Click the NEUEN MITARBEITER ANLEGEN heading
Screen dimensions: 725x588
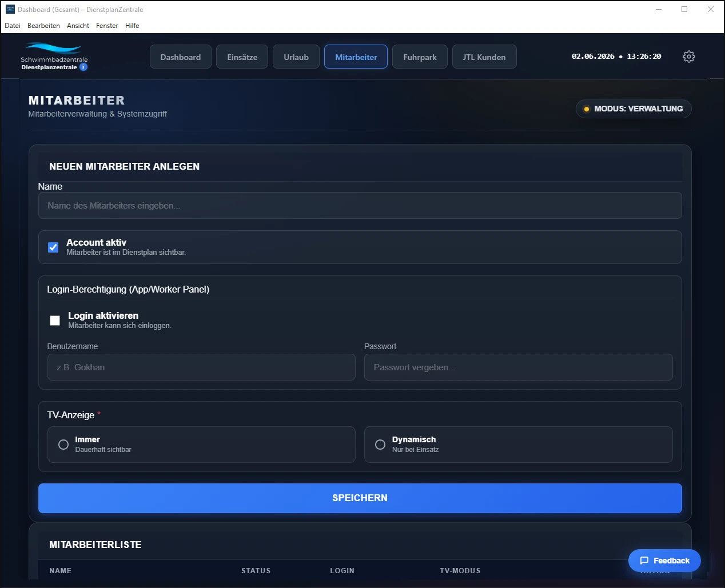click(125, 167)
